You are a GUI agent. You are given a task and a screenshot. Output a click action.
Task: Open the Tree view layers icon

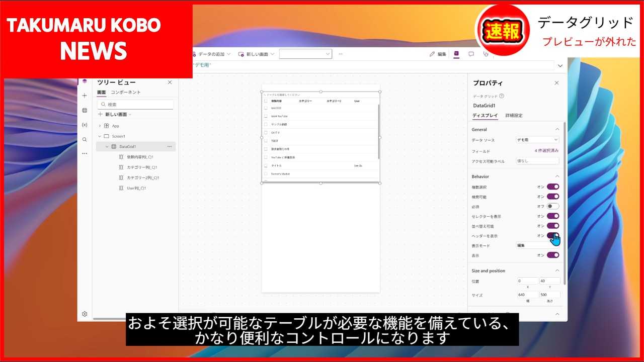[x=85, y=81]
